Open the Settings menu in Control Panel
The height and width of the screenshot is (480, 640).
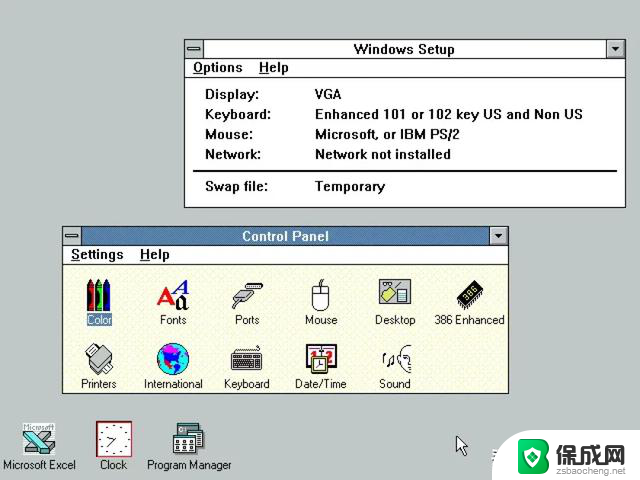97,255
